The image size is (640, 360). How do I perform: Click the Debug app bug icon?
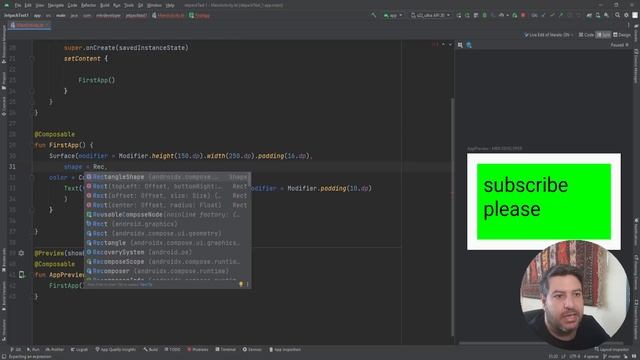(484, 15)
